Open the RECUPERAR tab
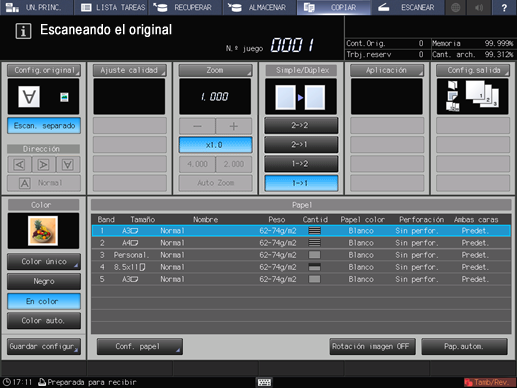Screen dimensions: 517x388 [x=185, y=7]
